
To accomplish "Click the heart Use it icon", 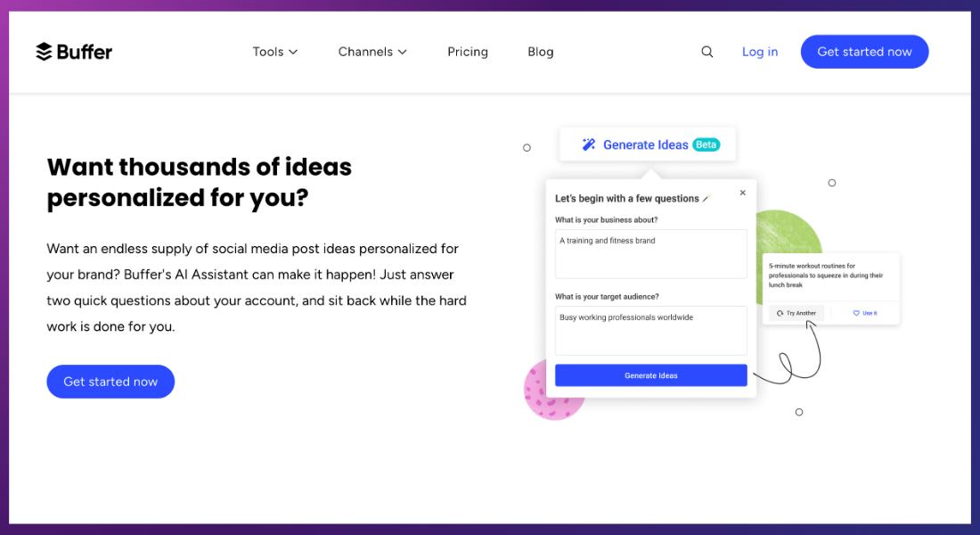I will [856, 313].
